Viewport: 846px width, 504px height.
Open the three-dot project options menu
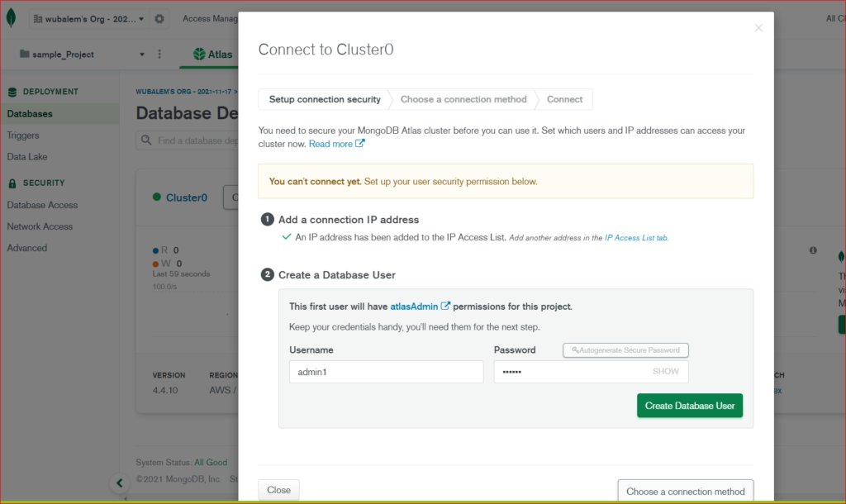coord(160,53)
